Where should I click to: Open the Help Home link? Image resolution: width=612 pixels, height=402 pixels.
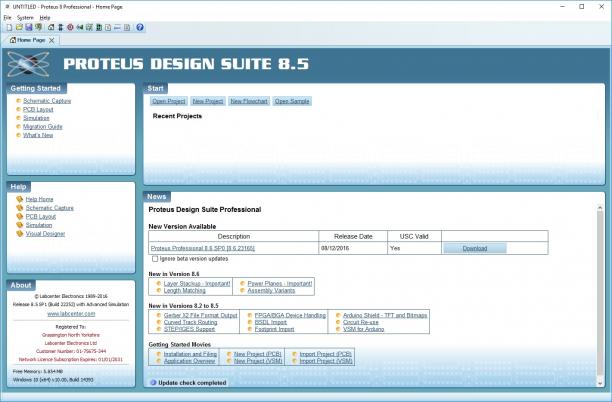39,199
